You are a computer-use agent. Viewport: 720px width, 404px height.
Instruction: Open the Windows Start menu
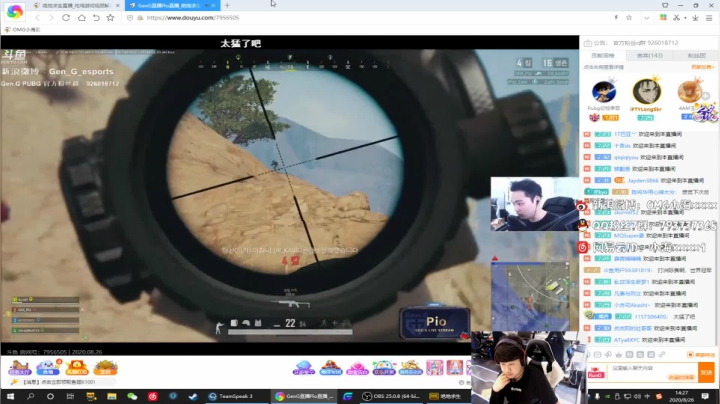[10, 396]
